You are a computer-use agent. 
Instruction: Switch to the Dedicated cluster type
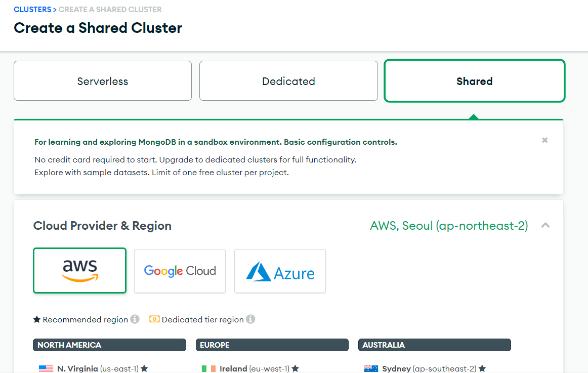288,81
